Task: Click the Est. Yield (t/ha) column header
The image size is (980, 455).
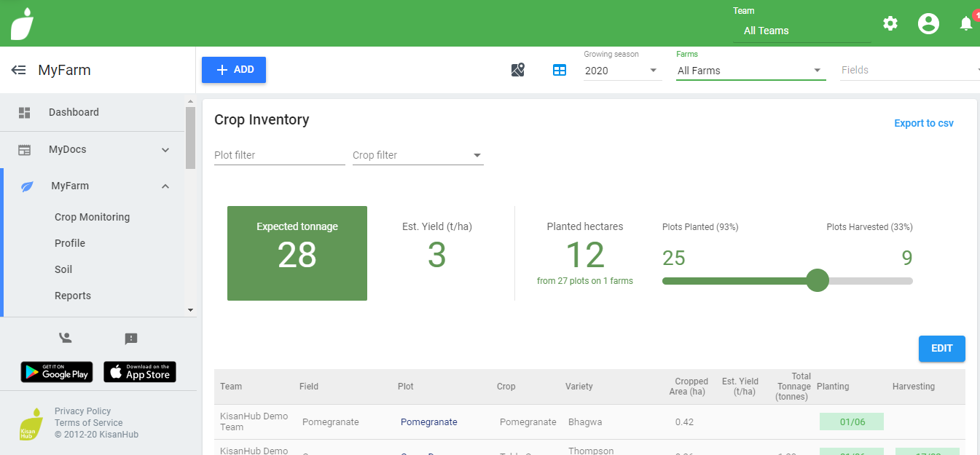Action: tap(740, 387)
